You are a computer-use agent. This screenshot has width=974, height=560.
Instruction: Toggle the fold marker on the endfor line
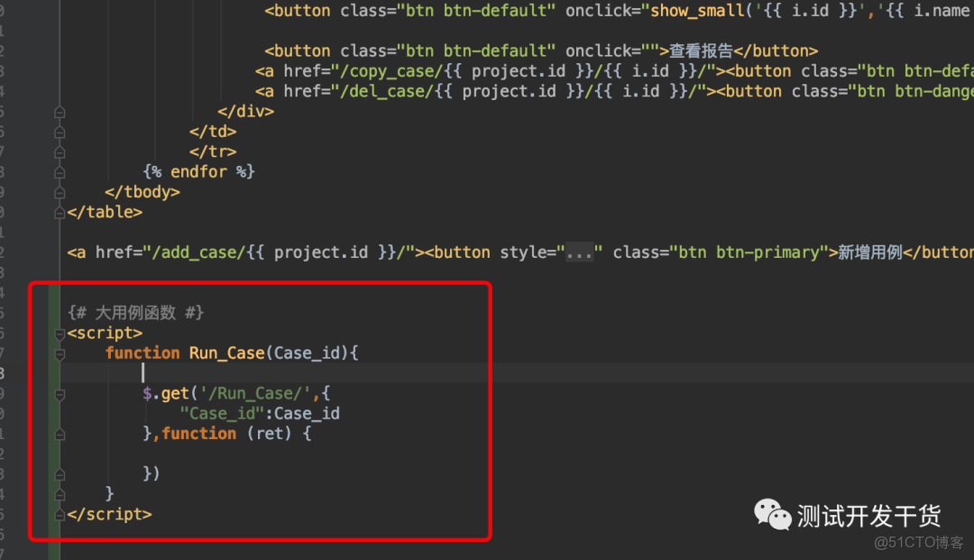tap(60, 172)
